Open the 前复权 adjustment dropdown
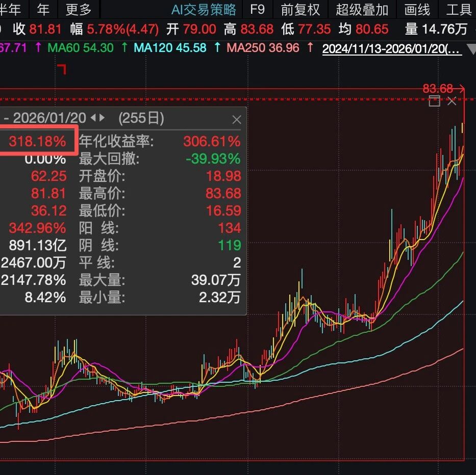476x475 pixels. coord(300,9)
